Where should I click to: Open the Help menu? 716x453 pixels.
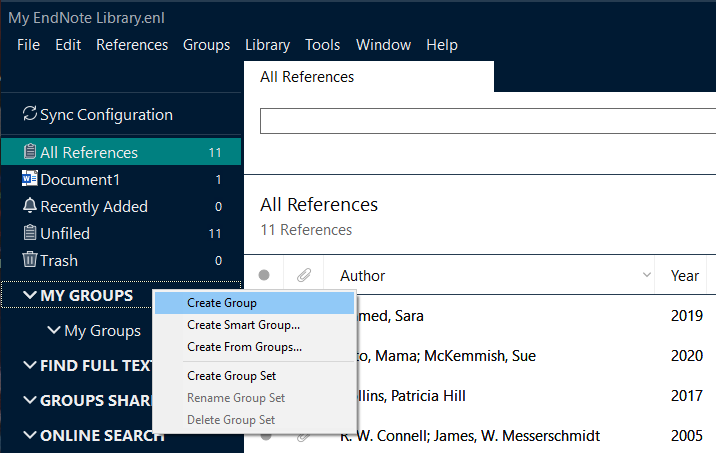[442, 45]
